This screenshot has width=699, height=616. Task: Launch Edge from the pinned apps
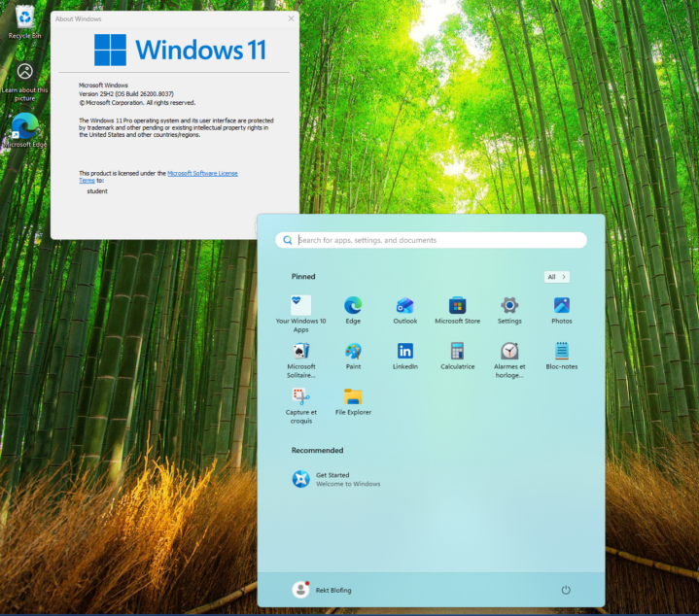click(x=353, y=310)
